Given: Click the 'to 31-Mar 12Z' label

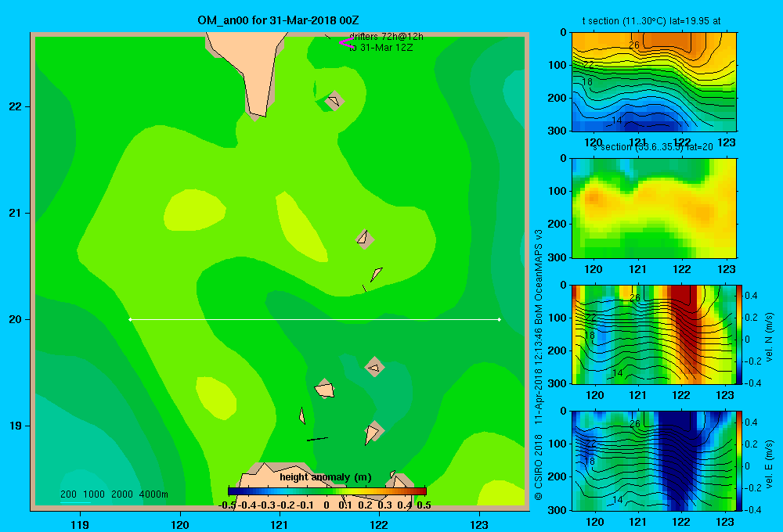Looking at the screenshot, I should coord(381,48).
